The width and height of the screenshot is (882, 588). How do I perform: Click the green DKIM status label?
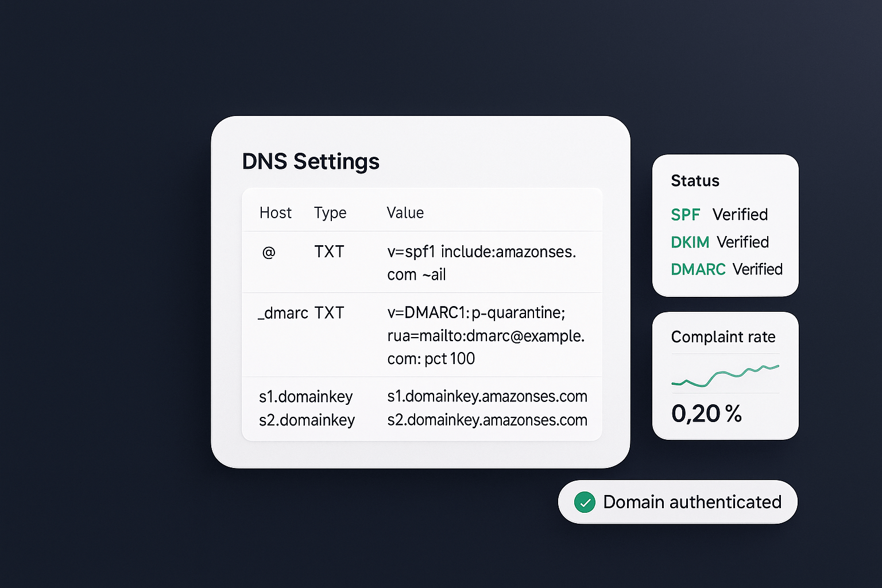(x=690, y=242)
